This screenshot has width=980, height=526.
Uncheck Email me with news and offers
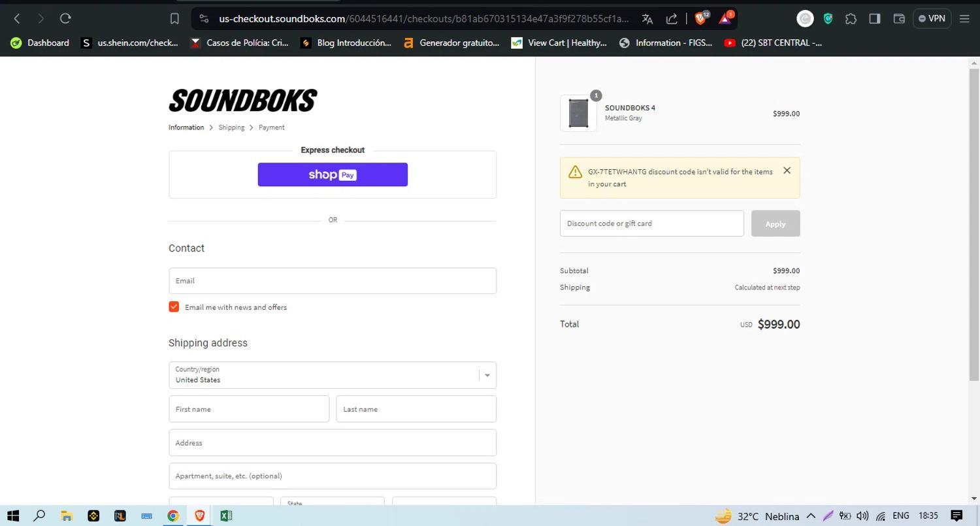click(174, 307)
